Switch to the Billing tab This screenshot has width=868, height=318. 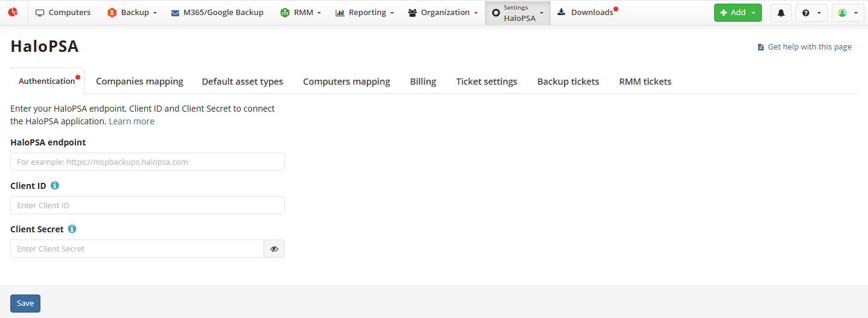click(423, 81)
